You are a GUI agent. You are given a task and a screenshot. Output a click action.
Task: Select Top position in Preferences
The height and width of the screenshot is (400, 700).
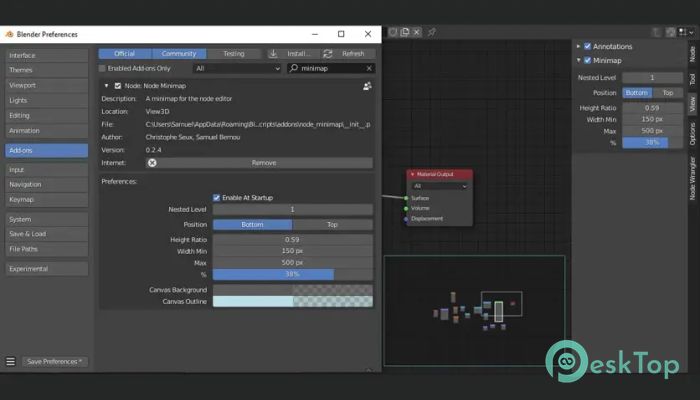(x=333, y=225)
